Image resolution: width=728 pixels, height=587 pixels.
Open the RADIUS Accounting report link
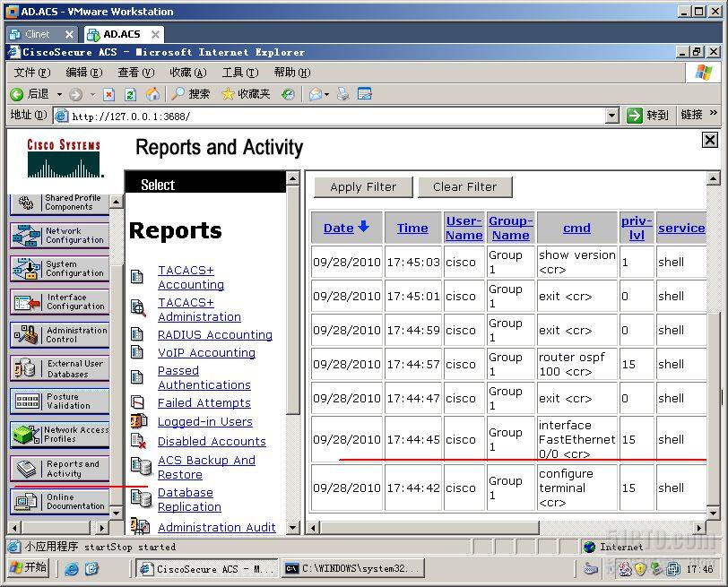(215, 334)
